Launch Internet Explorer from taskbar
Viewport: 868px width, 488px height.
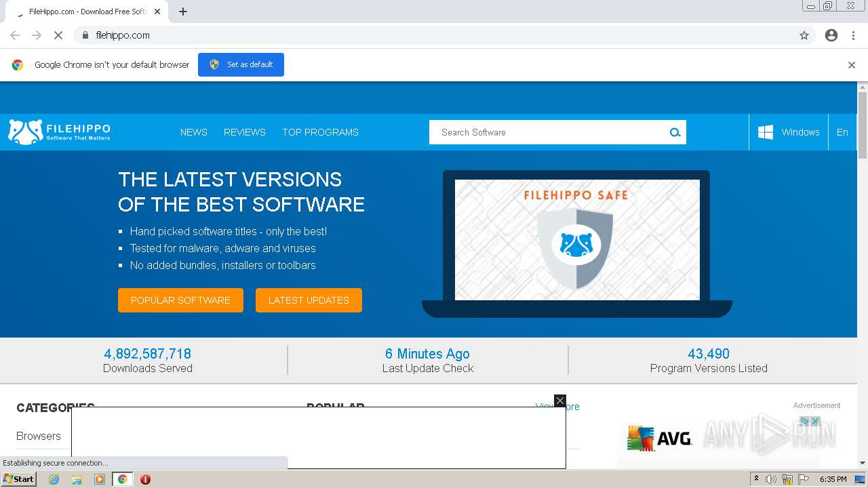click(x=54, y=479)
